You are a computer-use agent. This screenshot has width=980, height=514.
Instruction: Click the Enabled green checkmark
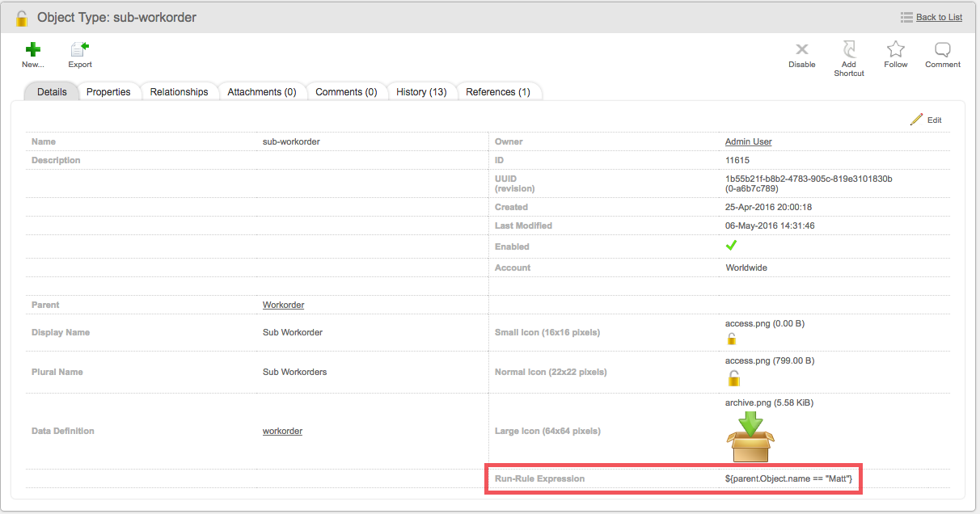(x=731, y=245)
